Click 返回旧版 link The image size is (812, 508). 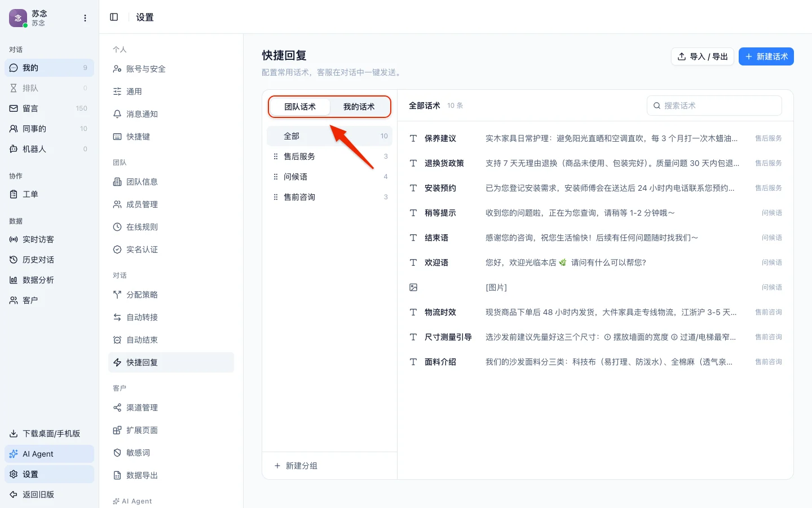click(49, 494)
